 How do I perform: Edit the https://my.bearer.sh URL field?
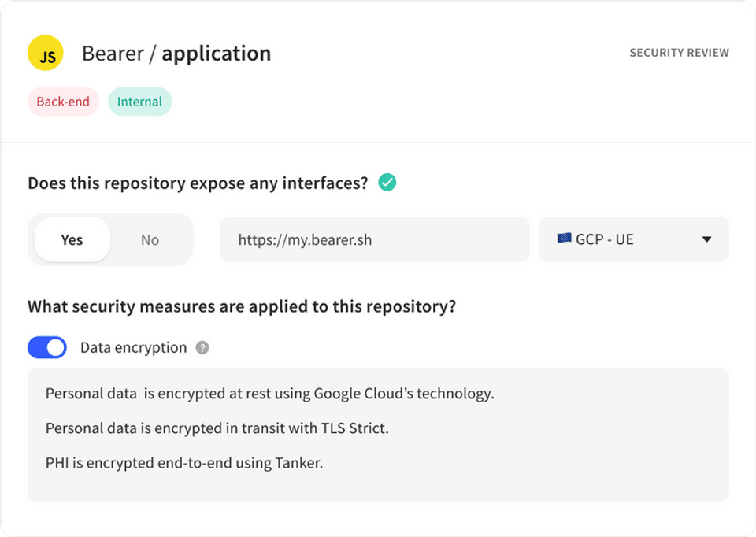coord(375,239)
